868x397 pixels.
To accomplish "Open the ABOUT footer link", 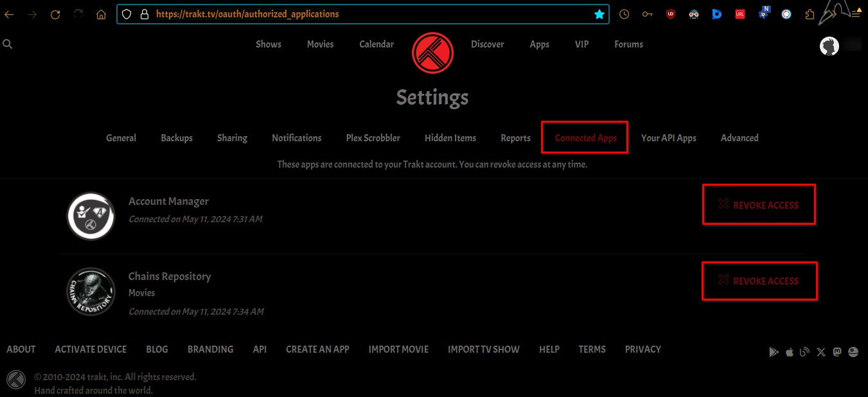I will point(21,349).
